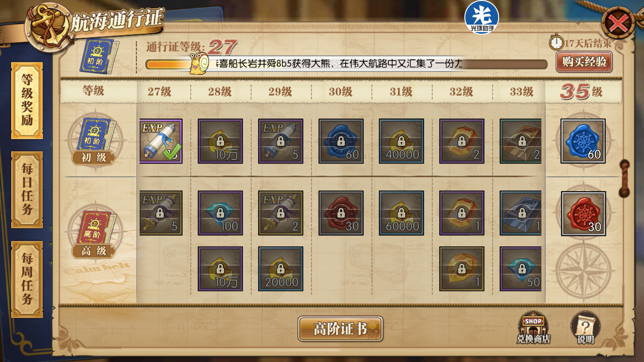The width and height of the screenshot is (644, 362).
Task: Select the level 35 blue helm seal reward
Action: point(583,141)
